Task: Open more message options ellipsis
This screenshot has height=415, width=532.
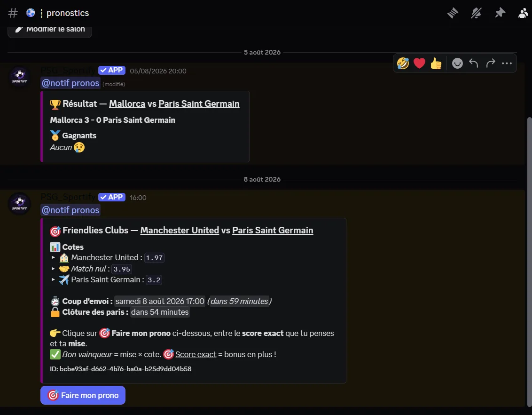Action: pyautogui.click(x=507, y=63)
